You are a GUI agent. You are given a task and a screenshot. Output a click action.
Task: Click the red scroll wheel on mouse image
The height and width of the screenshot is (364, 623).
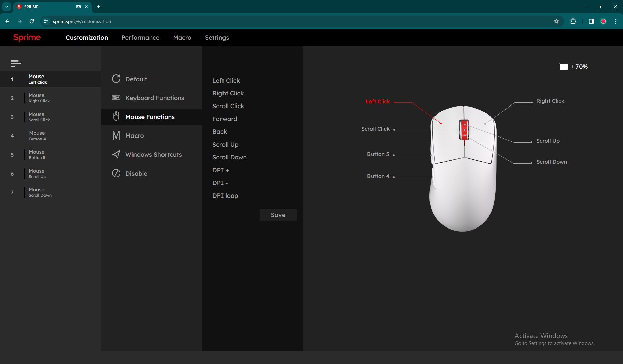[x=464, y=129]
